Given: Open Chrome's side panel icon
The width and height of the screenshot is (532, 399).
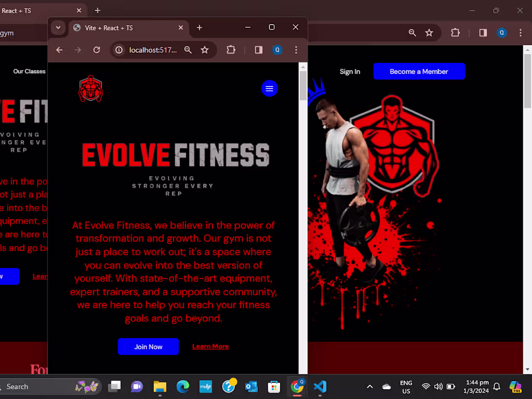Looking at the screenshot, I should point(258,50).
